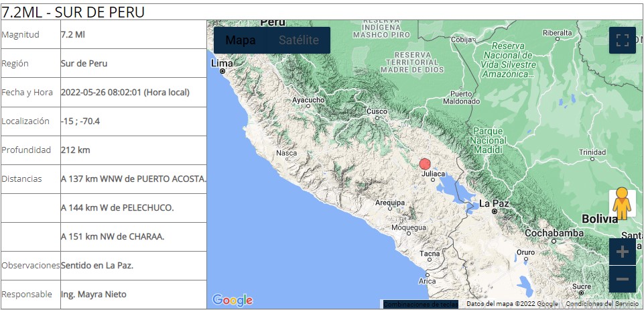This screenshot has height=310, width=644.
Task: Click the fullscreen map icon
Action: click(622, 40)
